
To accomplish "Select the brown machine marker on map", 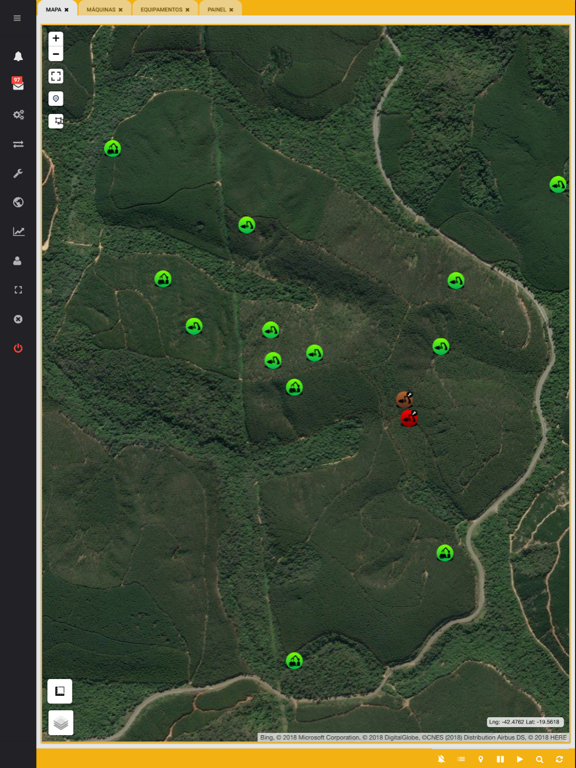I will pos(405,400).
